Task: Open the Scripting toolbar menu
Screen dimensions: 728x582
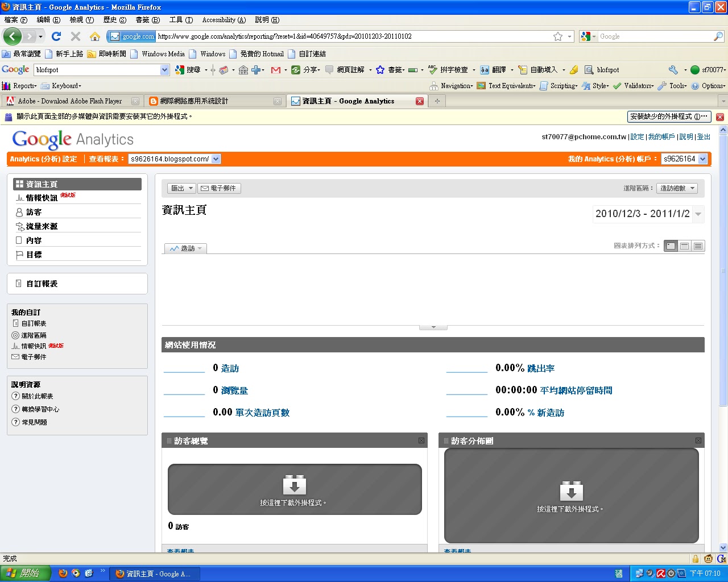Action: pyautogui.click(x=559, y=86)
